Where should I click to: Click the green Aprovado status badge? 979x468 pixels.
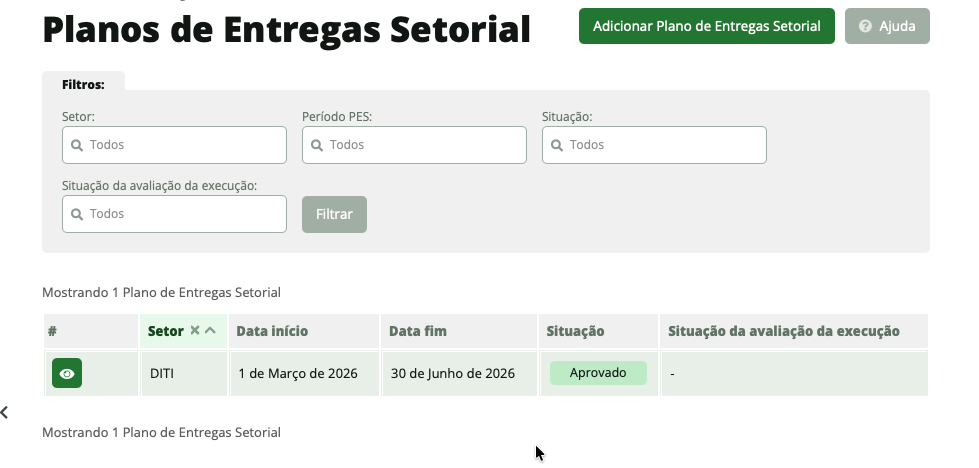click(598, 373)
